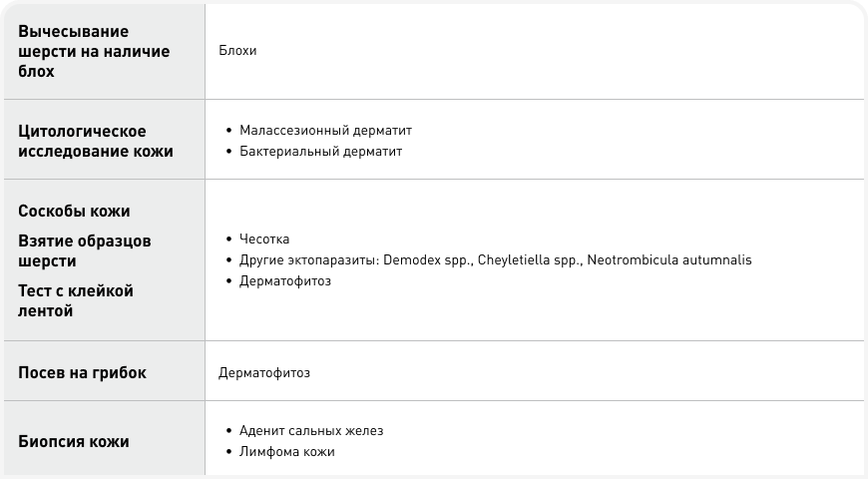Click the "Биопсия кожи" row header
Screen dimensions: 868x479
click(x=74, y=441)
